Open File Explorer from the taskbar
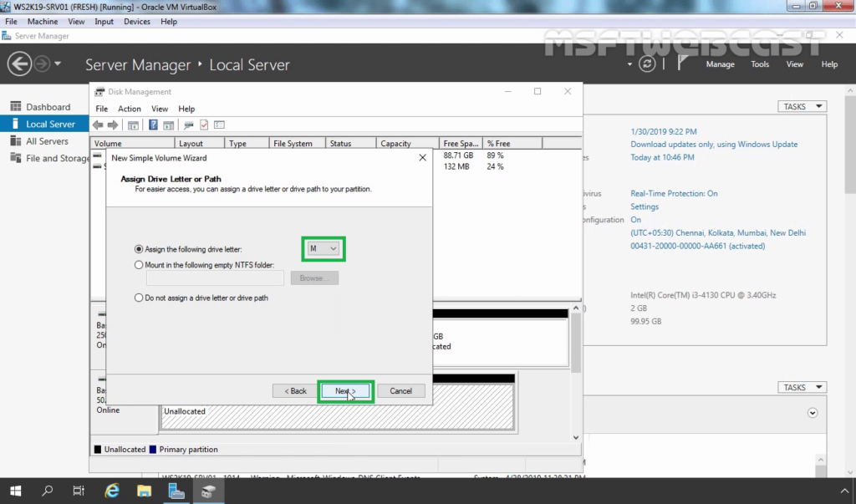 pyautogui.click(x=144, y=491)
